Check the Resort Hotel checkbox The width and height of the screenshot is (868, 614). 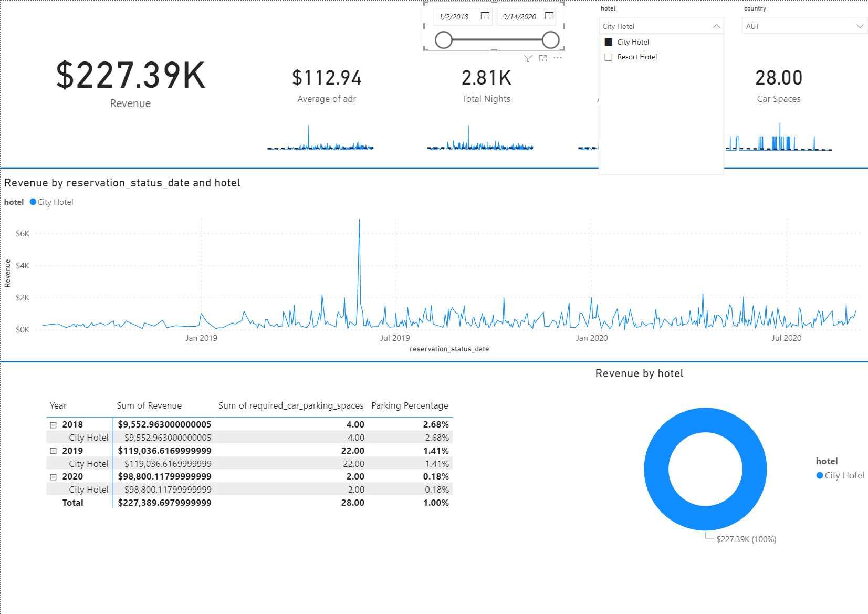coord(609,57)
